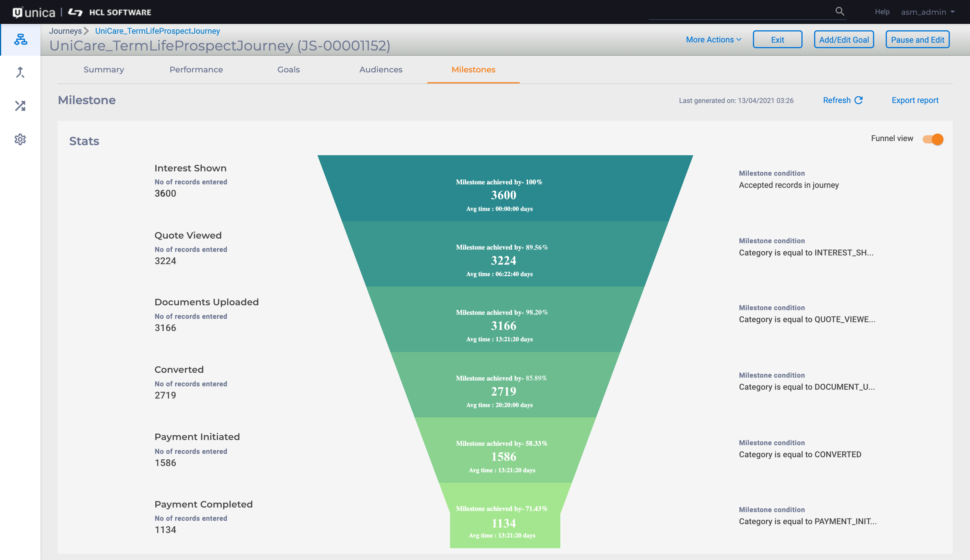
Task: Switch to the Audiences tab
Action: pos(380,70)
